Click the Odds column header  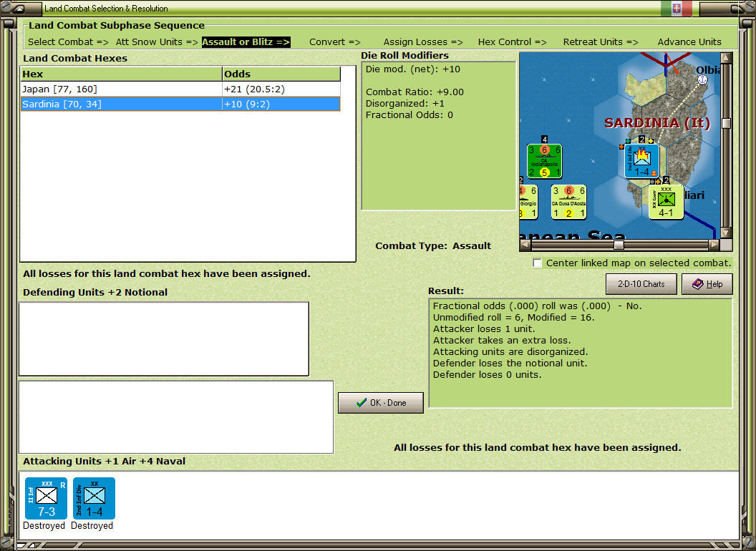(281, 74)
